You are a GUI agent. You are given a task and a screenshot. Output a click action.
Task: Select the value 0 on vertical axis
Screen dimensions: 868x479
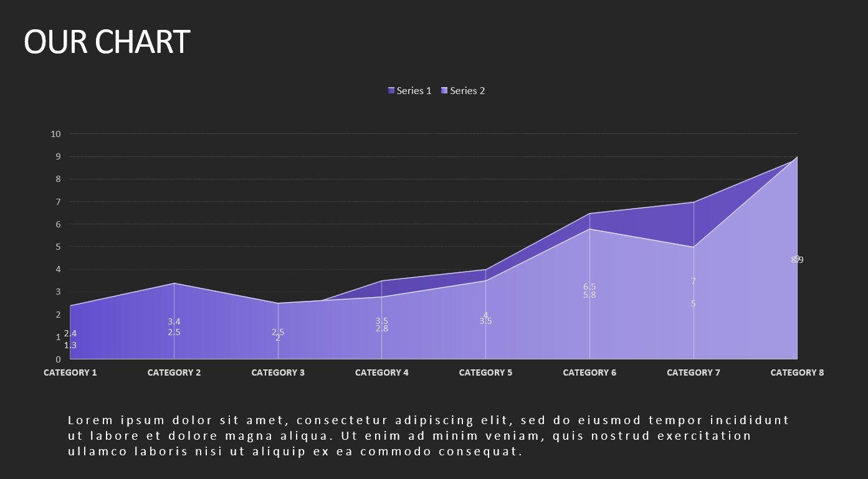pos(58,359)
